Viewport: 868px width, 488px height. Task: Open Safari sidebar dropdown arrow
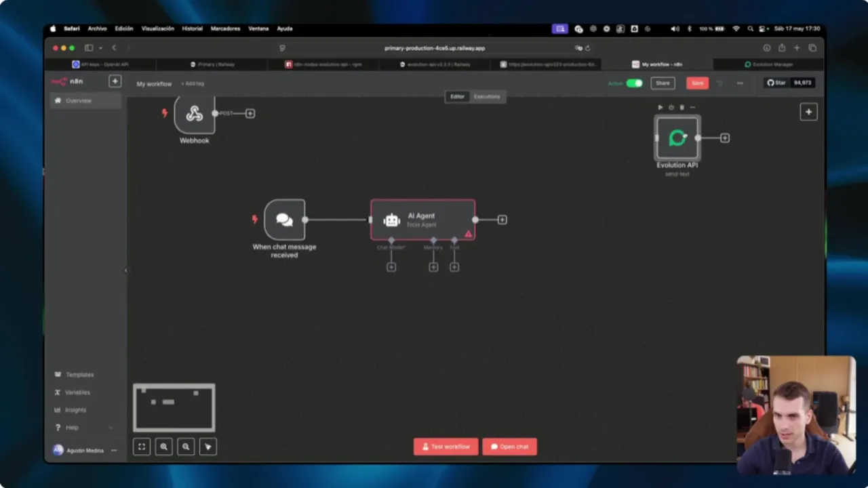click(100, 48)
